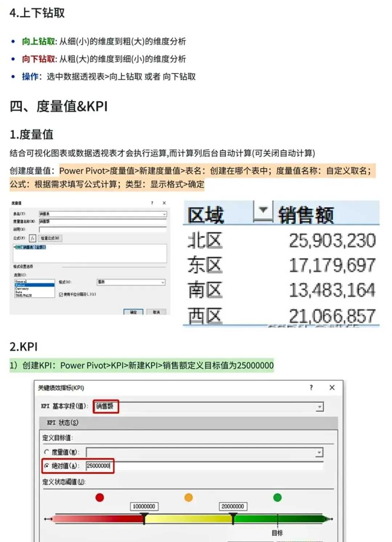Click the 20000000 threshold slider handle
This screenshot has width=392, height=542.
point(233,518)
